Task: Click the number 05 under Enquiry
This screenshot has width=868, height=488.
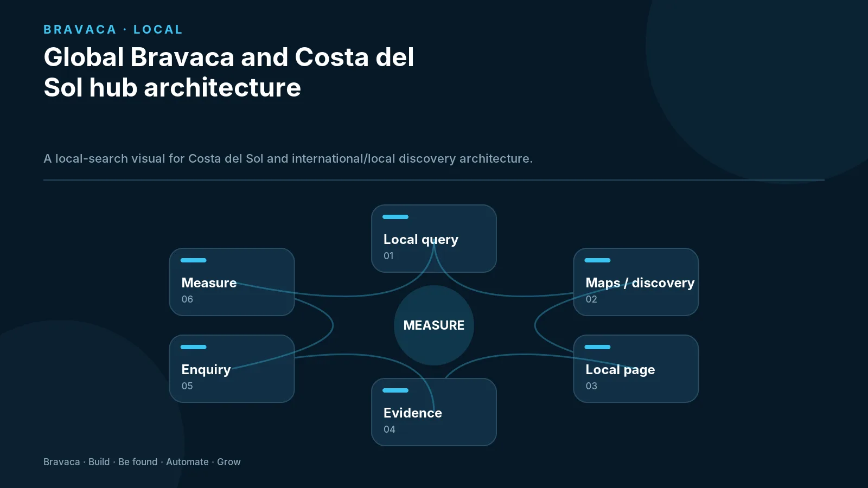Action: [187, 386]
